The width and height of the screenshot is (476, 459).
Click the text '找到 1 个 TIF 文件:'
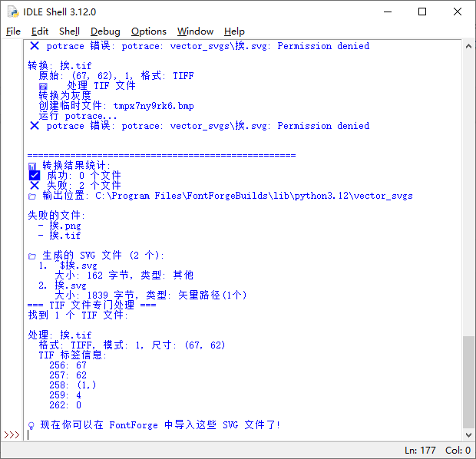[78, 315]
